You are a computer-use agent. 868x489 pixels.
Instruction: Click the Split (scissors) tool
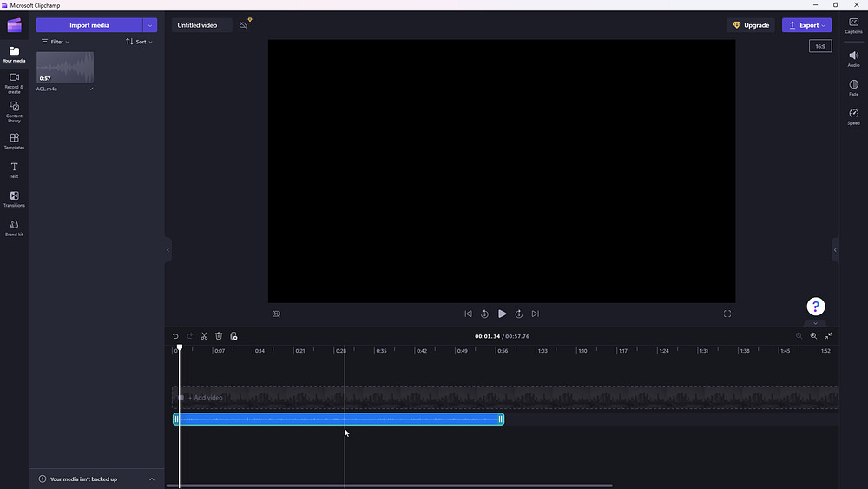[204, 336]
